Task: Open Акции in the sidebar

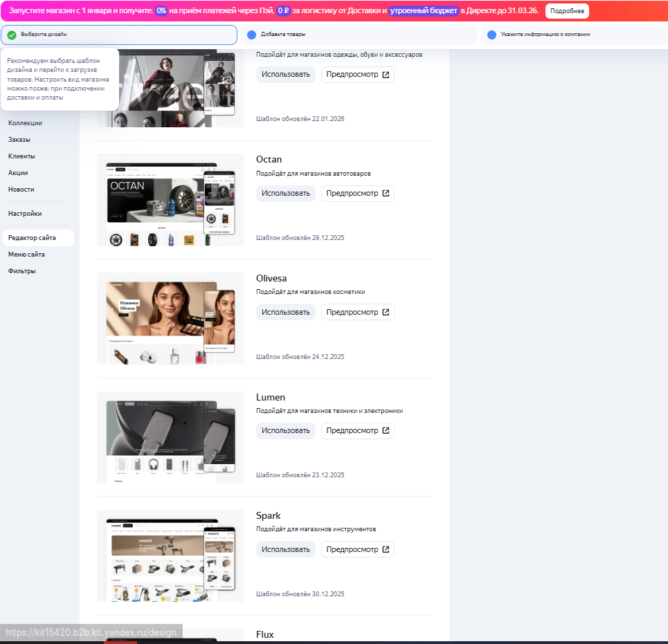Action: click(18, 173)
